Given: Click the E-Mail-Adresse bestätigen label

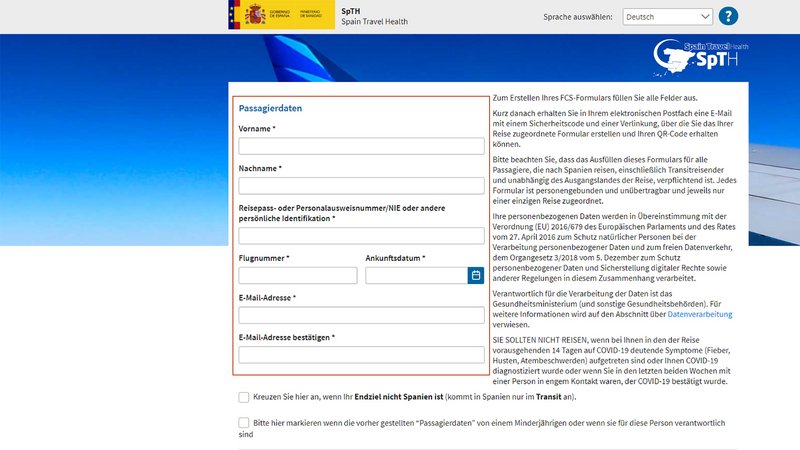Looking at the screenshot, I should pyautogui.click(x=286, y=337).
